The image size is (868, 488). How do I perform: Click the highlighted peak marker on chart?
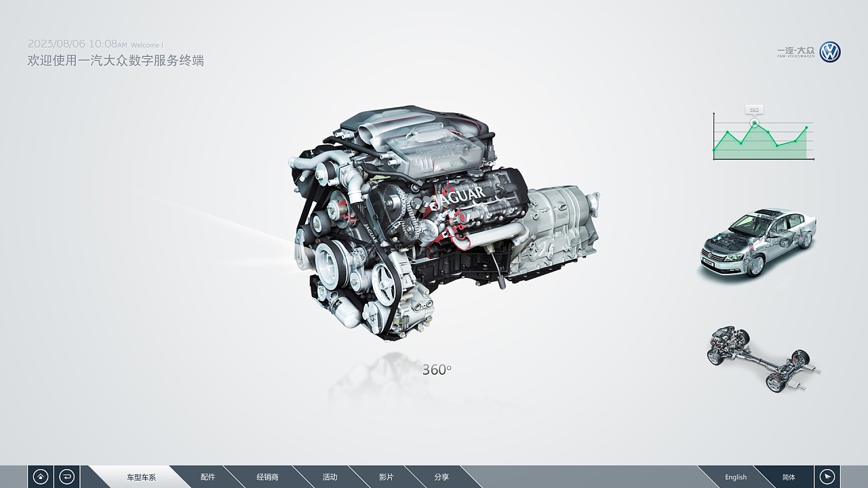(754, 123)
